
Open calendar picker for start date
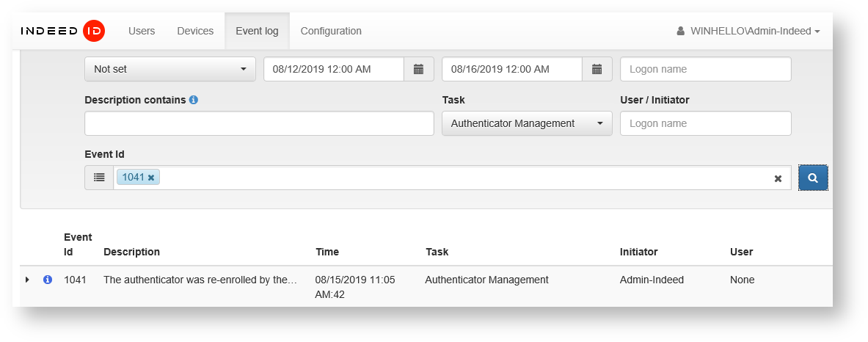(x=419, y=69)
